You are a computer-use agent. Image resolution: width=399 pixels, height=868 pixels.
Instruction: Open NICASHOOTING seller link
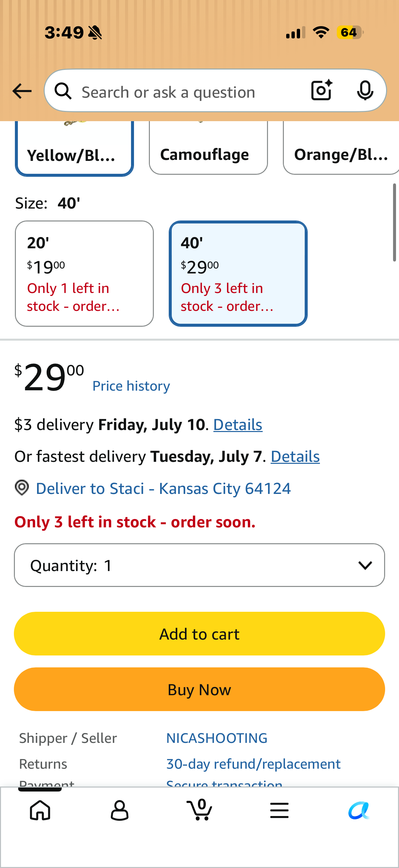point(217,738)
